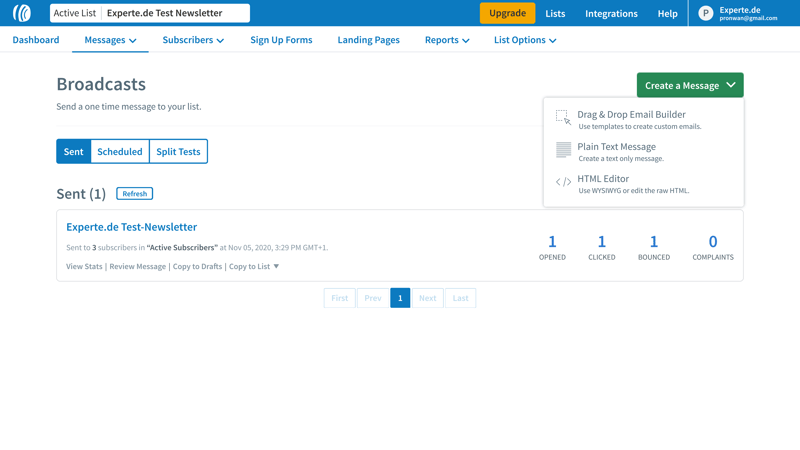This screenshot has height=450, width=800.
Task: Open the HTML Editor code icon
Action: 563,182
